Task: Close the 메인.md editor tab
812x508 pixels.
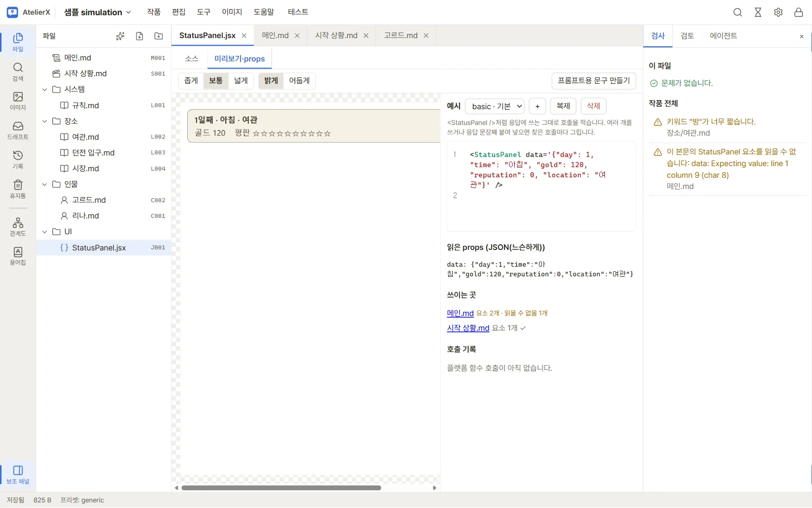Action: (297, 36)
